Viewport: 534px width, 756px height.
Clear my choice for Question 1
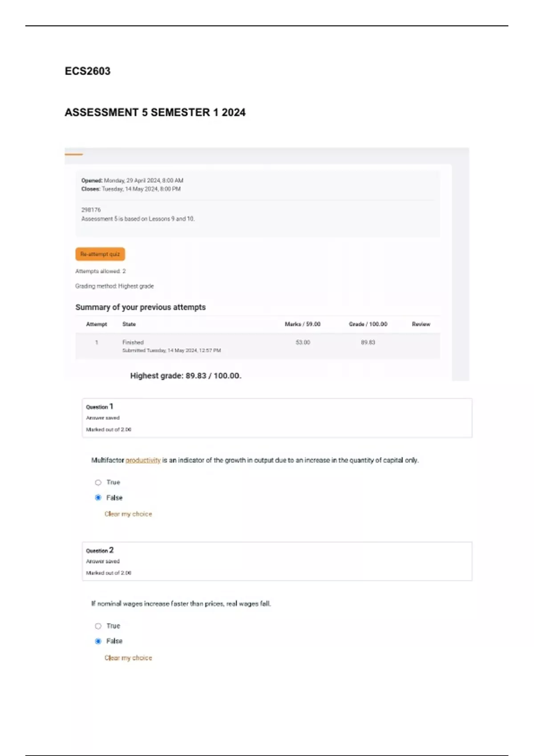pyautogui.click(x=128, y=514)
